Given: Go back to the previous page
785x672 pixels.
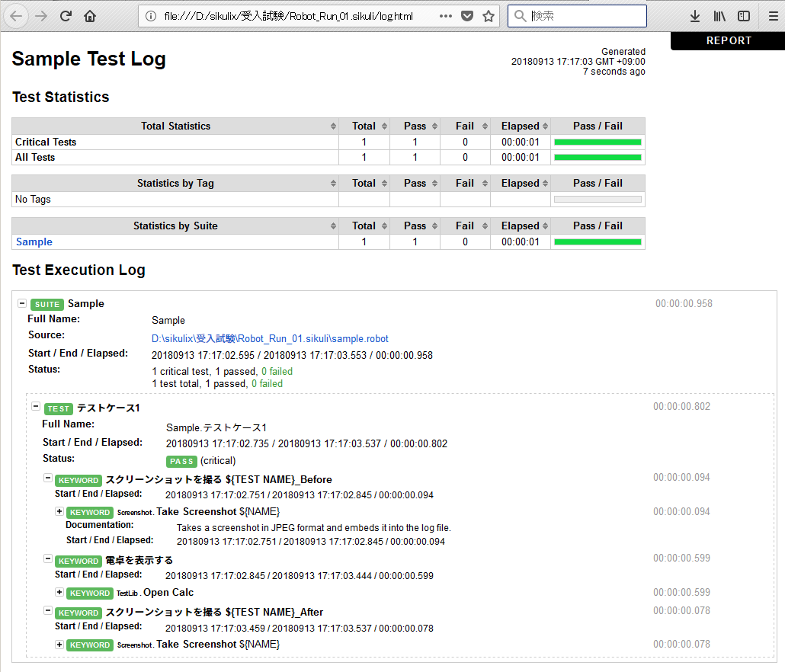Looking at the screenshot, I should [16, 16].
